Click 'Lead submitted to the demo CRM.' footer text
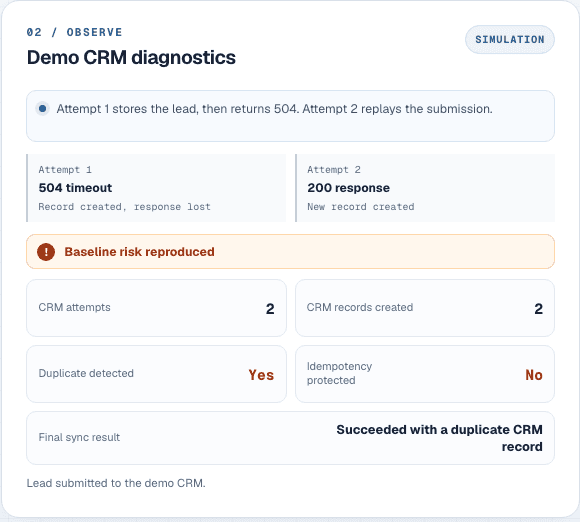The image size is (580, 522). 116,483
